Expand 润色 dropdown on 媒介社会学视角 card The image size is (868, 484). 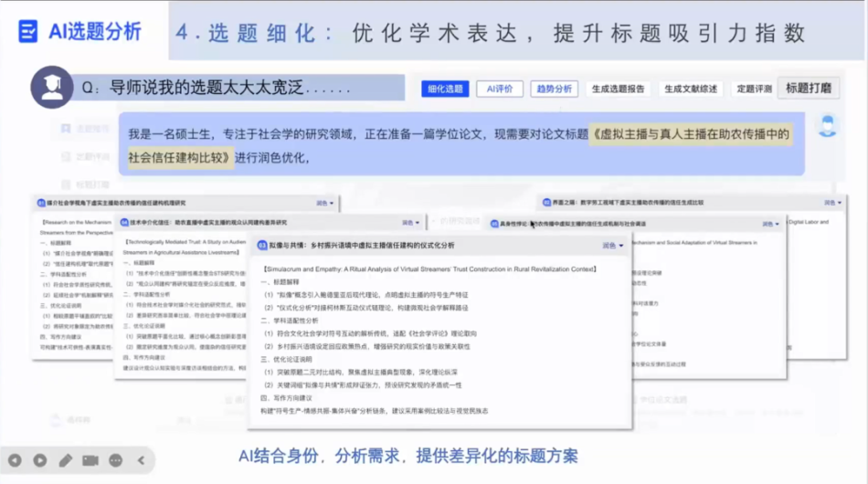coord(324,203)
